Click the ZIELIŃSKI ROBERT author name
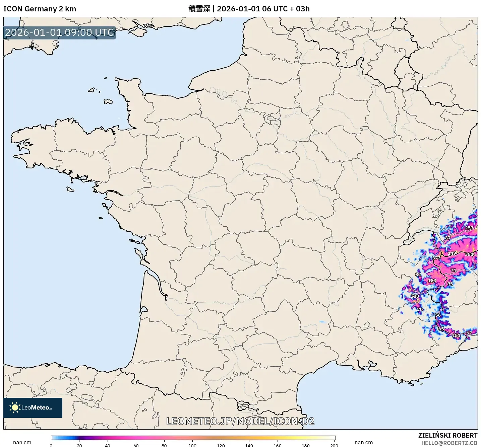This screenshot has width=481, height=448. (447, 435)
